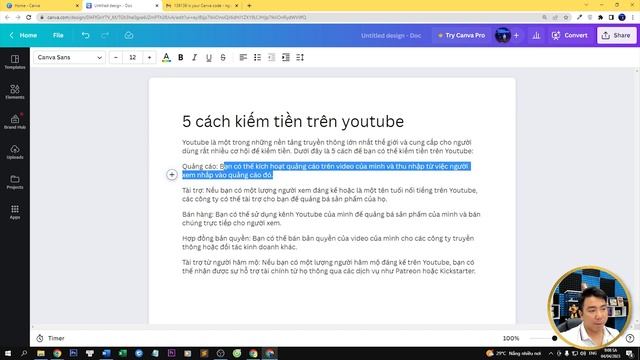The height and width of the screenshot is (360, 640).
Task: Open the Elements sidebar panel
Action: pyautogui.click(x=15, y=92)
